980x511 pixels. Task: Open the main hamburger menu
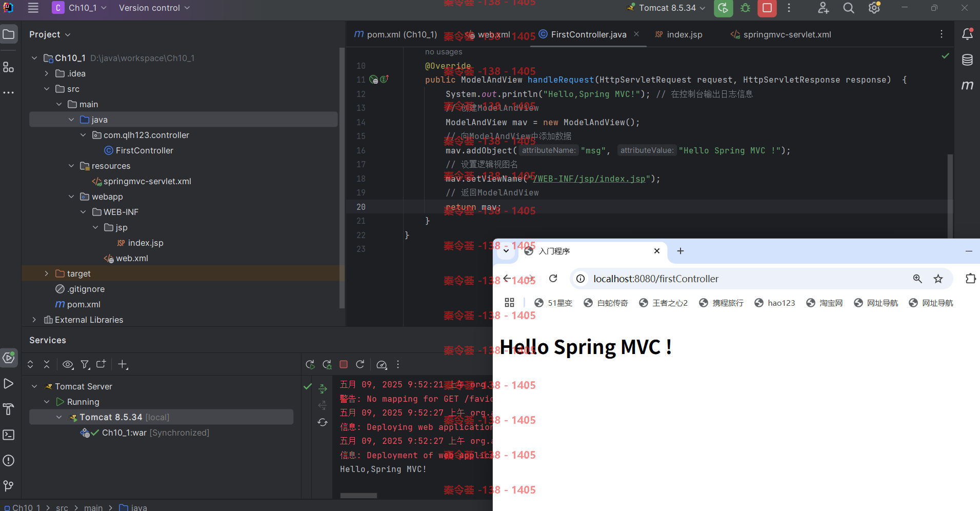tap(33, 8)
